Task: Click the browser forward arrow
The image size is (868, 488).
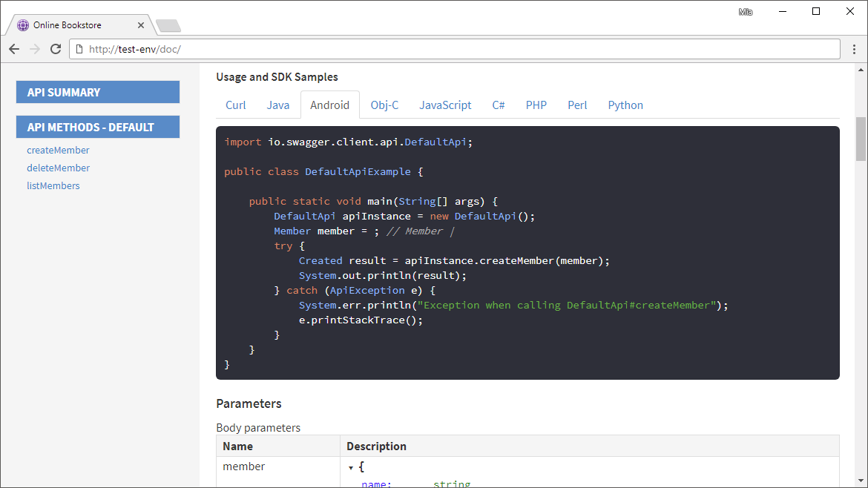Action: click(x=35, y=49)
